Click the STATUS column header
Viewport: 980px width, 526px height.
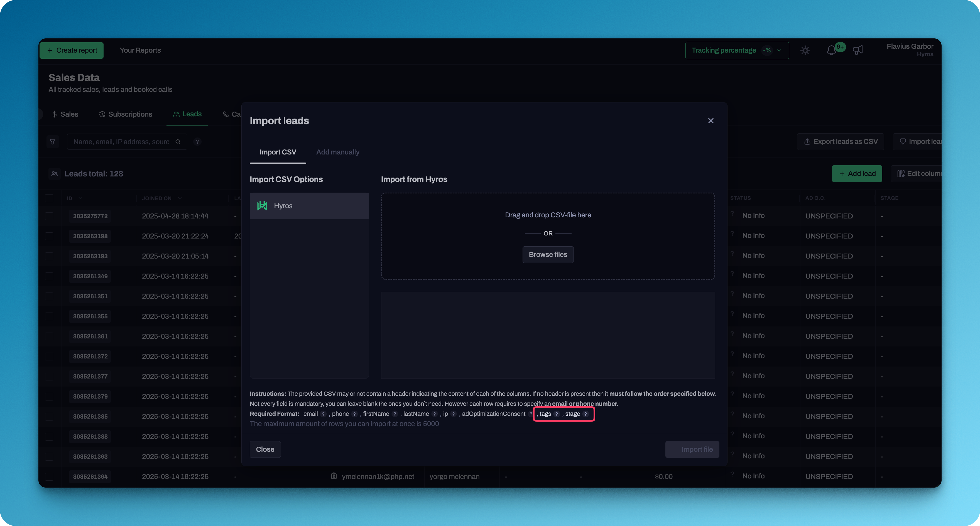point(740,198)
